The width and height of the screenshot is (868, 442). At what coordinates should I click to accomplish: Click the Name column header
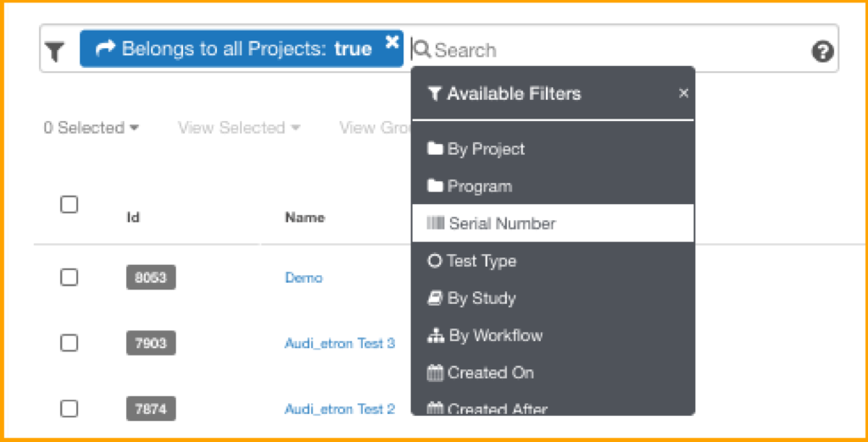(x=305, y=218)
